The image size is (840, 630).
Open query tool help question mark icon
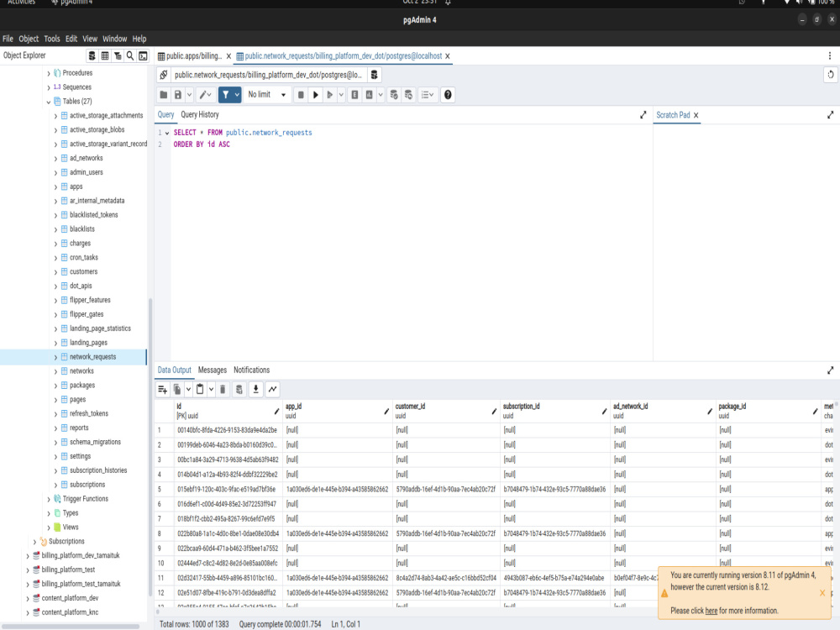(x=448, y=95)
